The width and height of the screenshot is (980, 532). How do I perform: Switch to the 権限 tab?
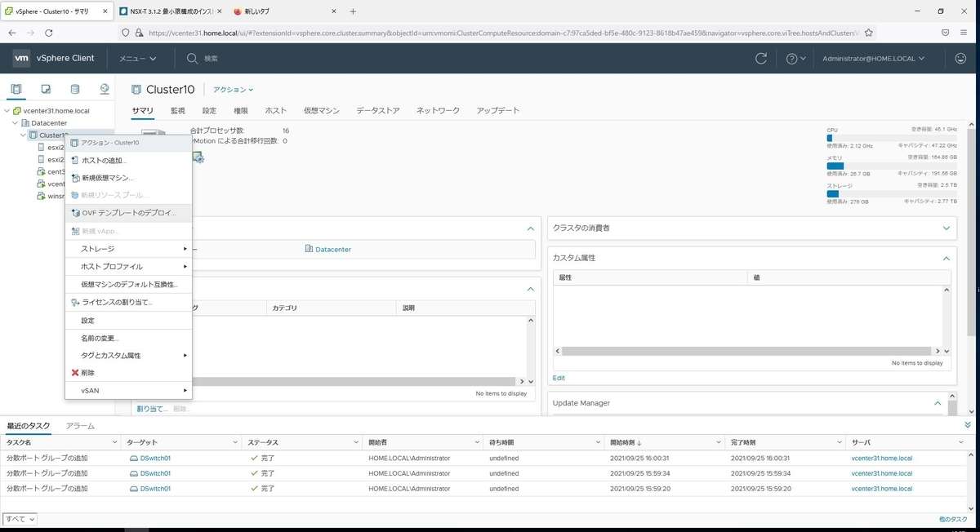pyautogui.click(x=241, y=110)
